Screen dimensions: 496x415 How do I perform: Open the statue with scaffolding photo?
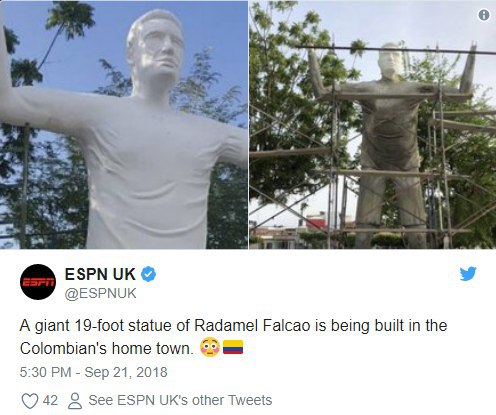373,125
